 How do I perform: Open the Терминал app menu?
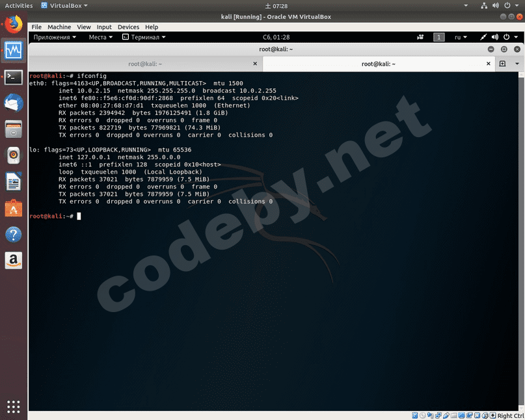tap(144, 37)
